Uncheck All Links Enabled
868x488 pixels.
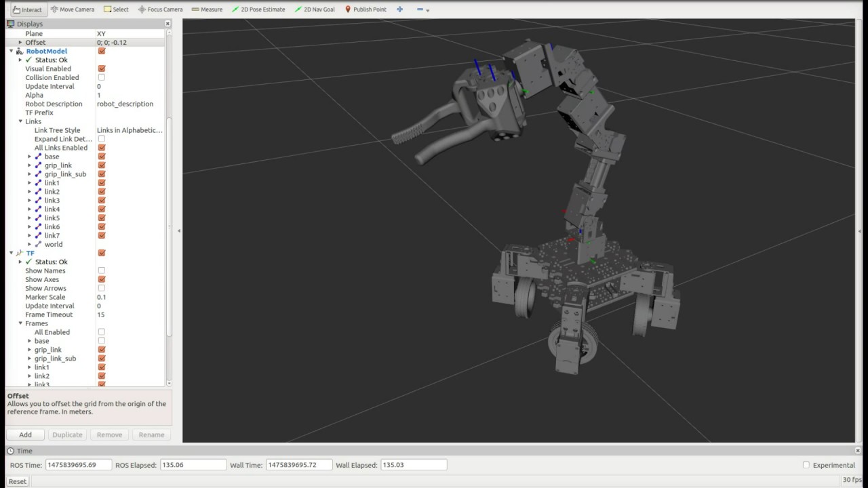[x=102, y=148]
